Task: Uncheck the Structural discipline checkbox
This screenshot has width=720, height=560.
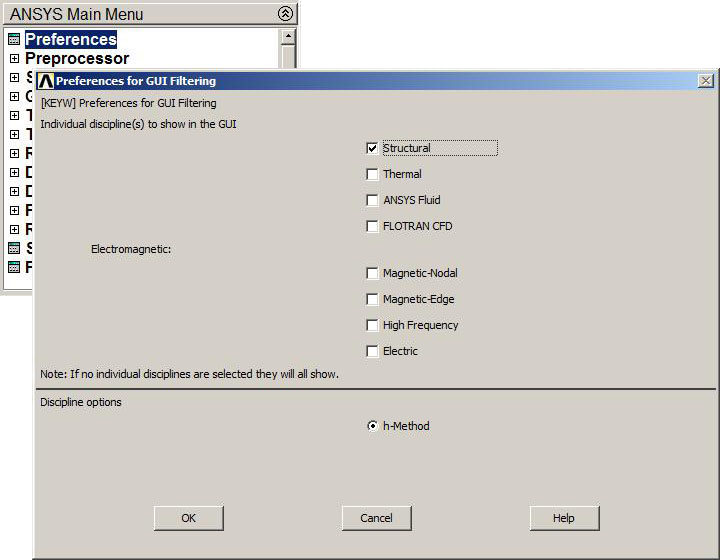Action: [373, 148]
